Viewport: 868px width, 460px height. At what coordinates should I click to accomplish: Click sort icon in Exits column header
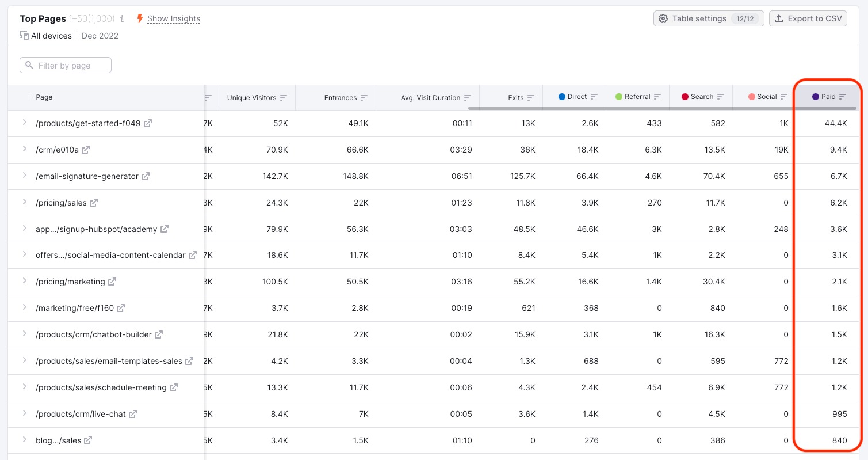pos(531,98)
